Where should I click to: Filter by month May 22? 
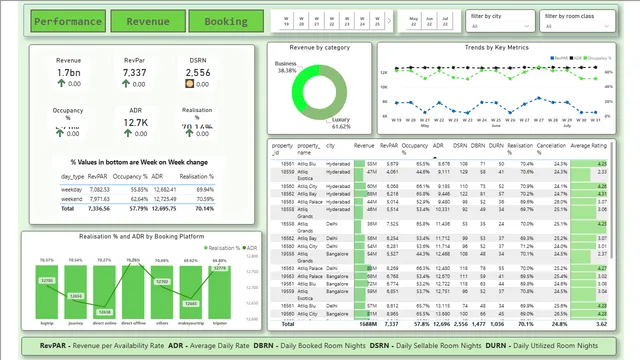coord(413,21)
